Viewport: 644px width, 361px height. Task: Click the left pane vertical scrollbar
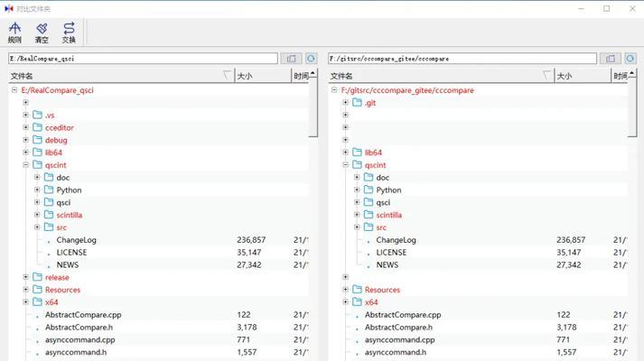click(x=313, y=107)
